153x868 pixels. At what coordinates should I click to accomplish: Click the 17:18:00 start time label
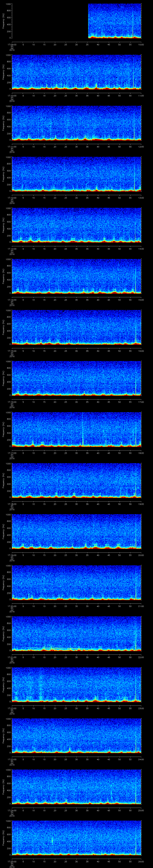(x=12, y=504)
